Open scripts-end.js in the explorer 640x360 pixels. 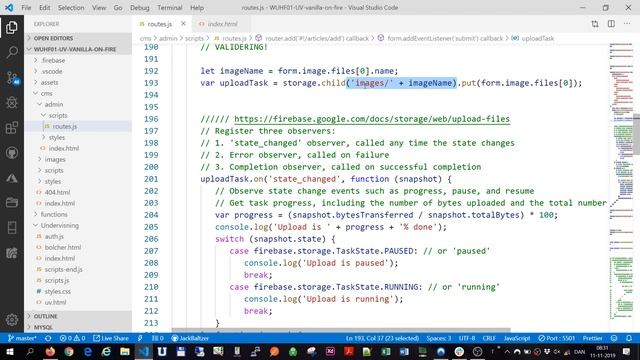click(x=78, y=269)
